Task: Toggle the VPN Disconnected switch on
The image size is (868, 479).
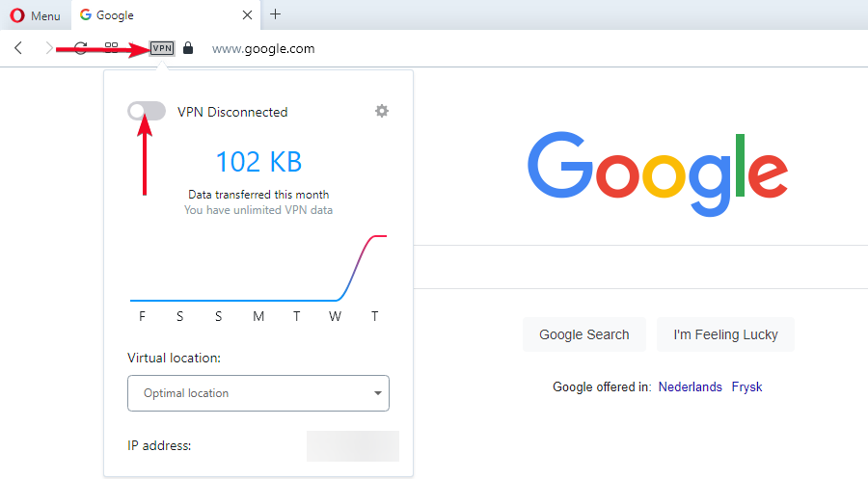Action: point(146,112)
